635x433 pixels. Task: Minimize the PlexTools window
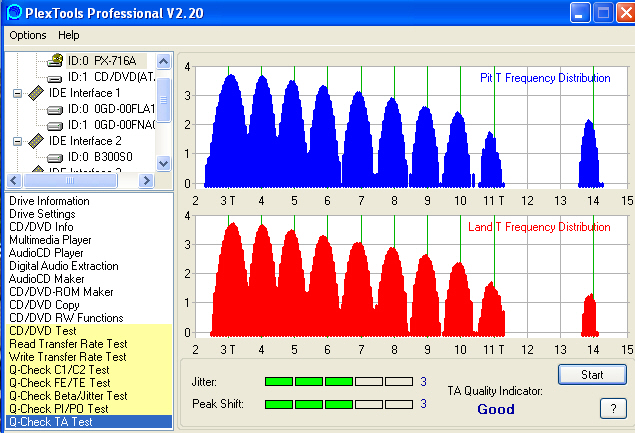point(580,13)
